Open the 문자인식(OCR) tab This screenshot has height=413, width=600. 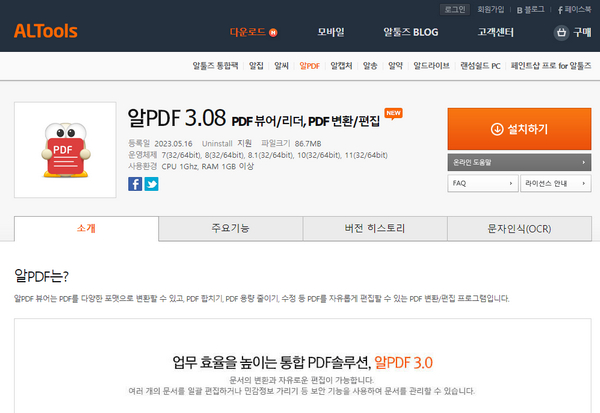tap(519, 229)
